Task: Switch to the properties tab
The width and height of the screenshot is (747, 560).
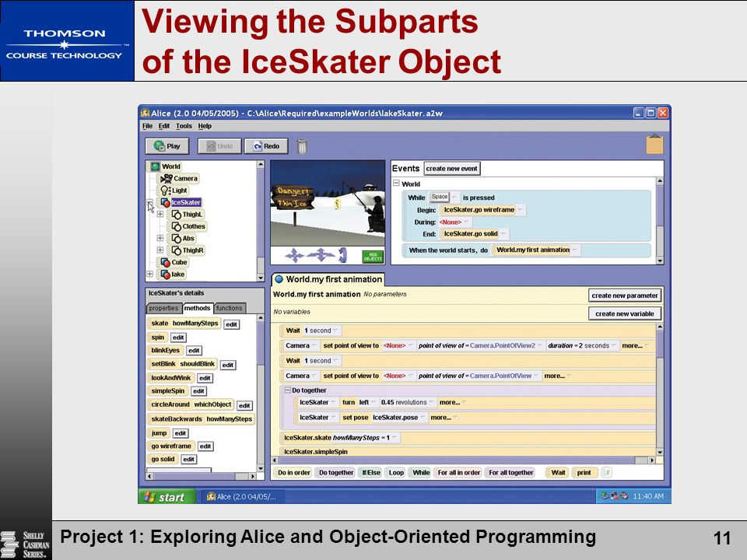Action: click(163, 308)
